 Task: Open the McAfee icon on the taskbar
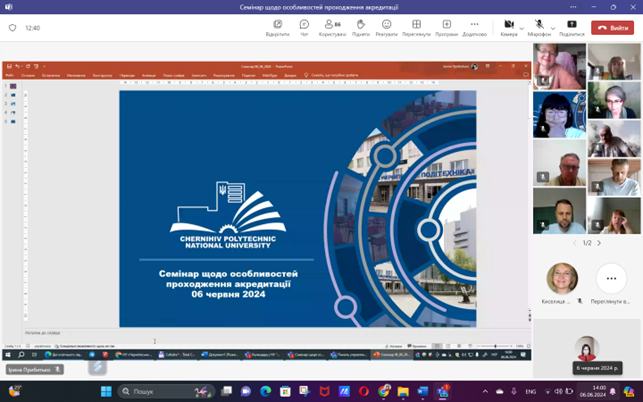(x=324, y=391)
